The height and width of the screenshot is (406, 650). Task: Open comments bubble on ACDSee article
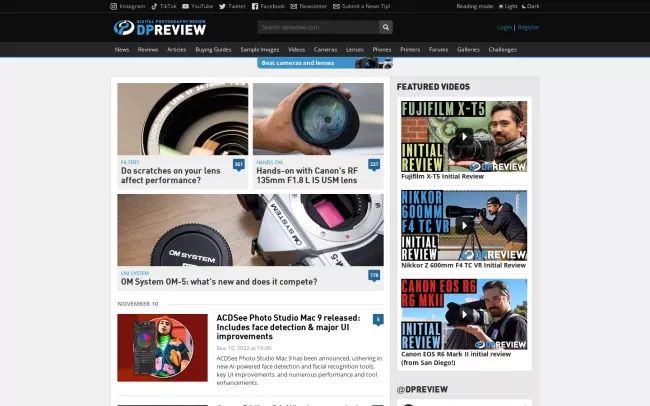click(x=378, y=320)
